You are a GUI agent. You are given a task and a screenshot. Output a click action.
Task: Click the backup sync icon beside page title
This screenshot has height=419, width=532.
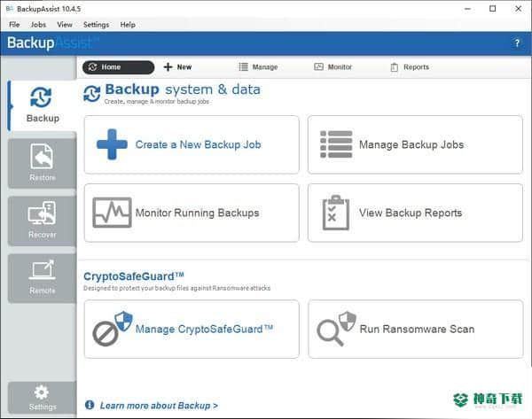click(92, 94)
